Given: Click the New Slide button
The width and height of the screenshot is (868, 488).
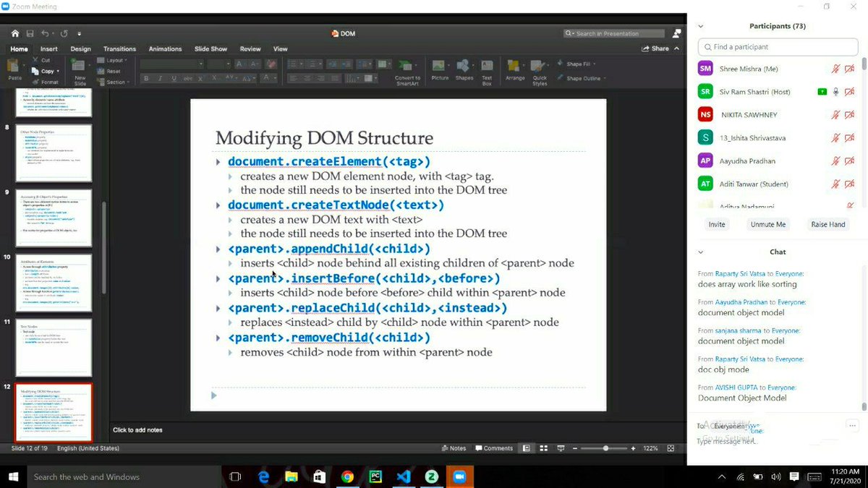Looking at the screenshot, I should pos(79,69).
